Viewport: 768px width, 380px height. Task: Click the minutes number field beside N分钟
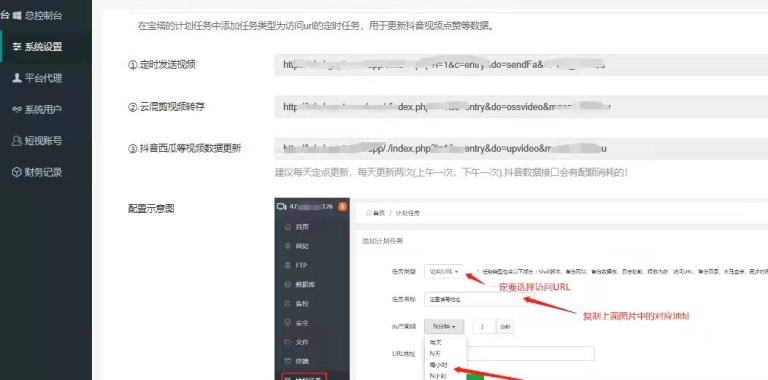click(x=484, y=326)
